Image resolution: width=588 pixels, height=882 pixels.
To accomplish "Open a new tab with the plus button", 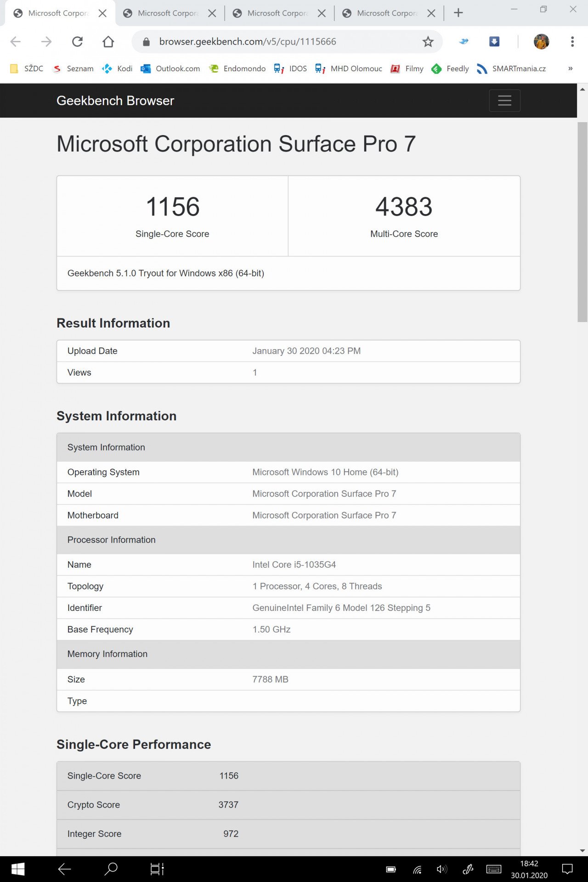I will [x=458, y=13].
